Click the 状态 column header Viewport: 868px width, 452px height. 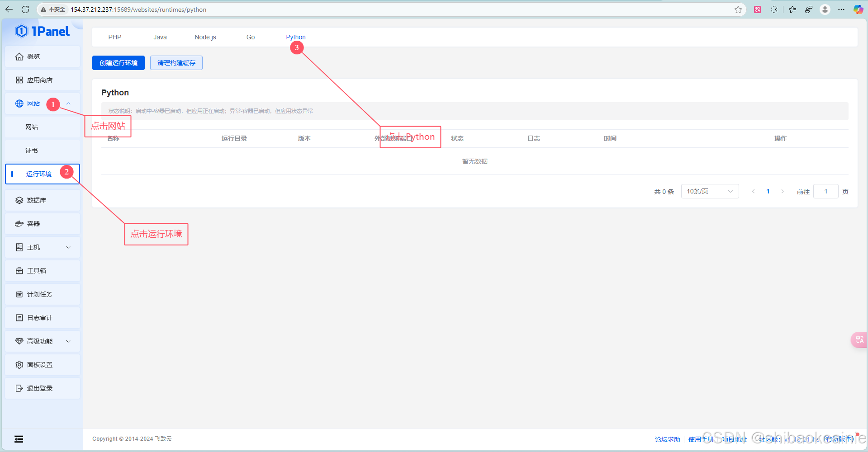(457, 138)
